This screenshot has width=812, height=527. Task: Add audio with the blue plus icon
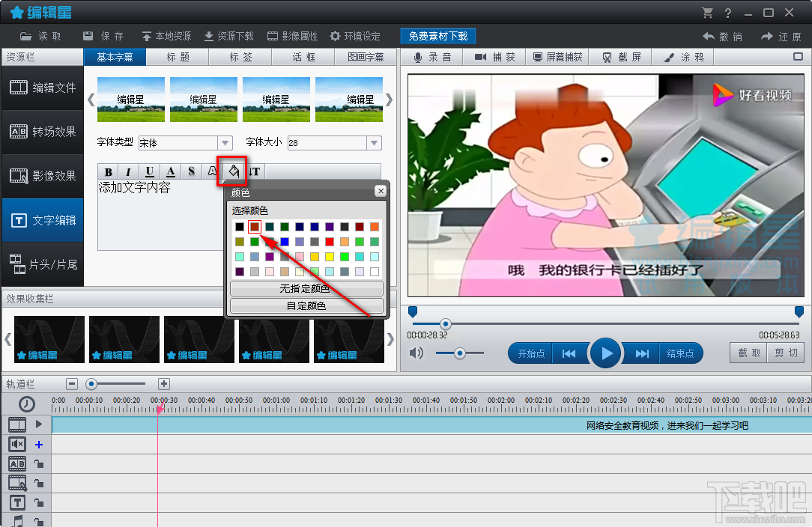click(39, 444)
